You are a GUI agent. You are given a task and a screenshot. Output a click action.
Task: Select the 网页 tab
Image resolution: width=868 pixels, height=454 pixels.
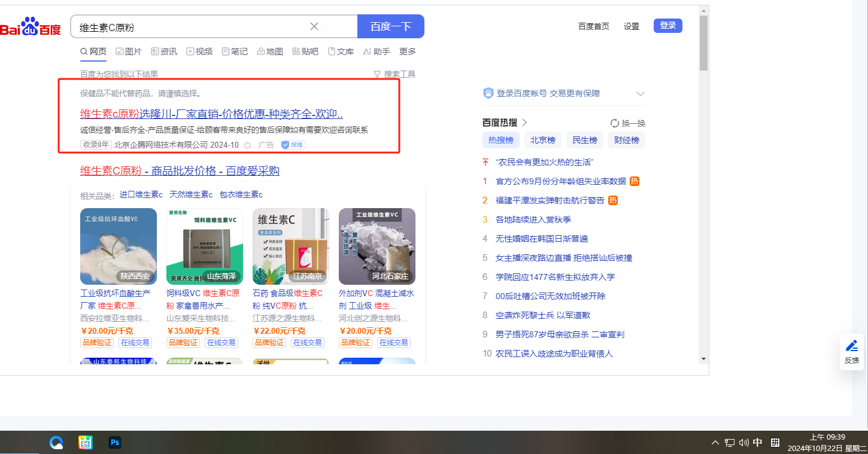(93, 51)
